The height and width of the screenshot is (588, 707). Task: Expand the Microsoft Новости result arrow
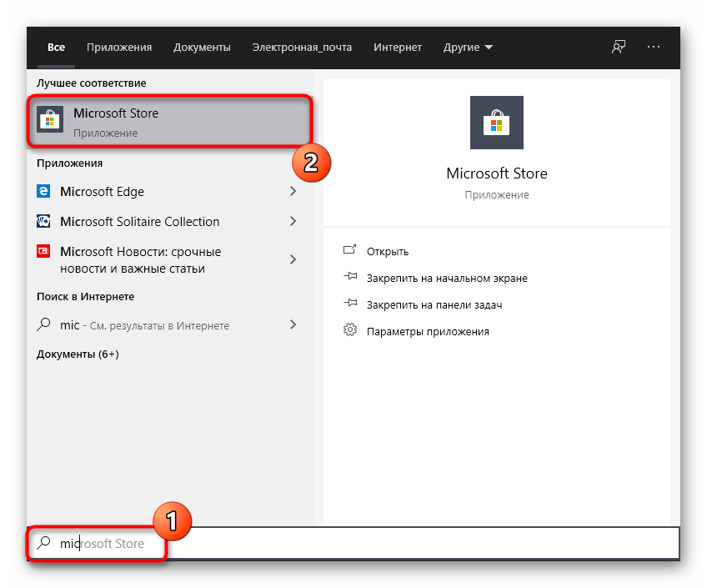pos(293,259)
